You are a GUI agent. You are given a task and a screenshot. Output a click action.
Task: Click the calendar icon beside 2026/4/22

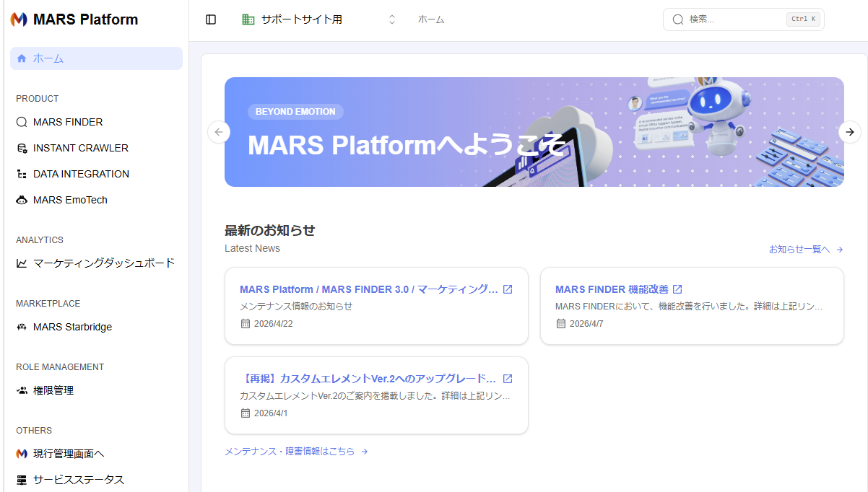pos(246,324)
